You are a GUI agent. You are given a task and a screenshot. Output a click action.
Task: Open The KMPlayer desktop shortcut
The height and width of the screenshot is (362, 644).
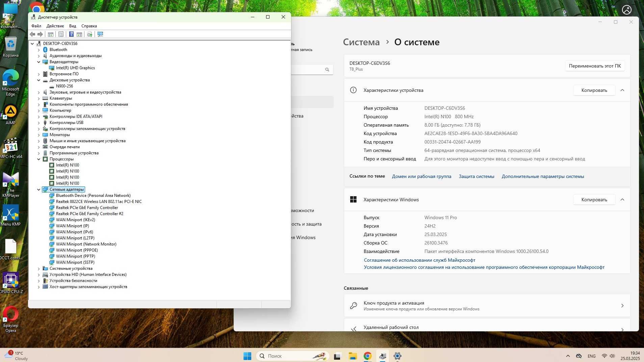[11, 184]
